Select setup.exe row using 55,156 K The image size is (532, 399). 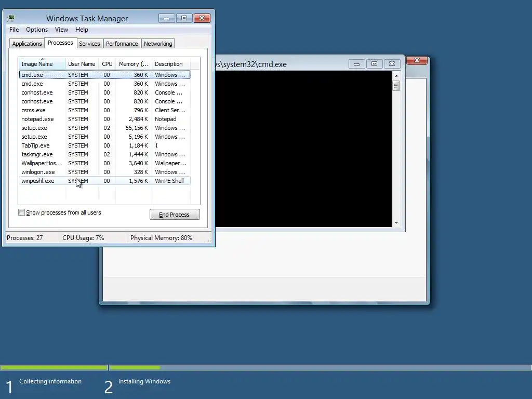104,128
